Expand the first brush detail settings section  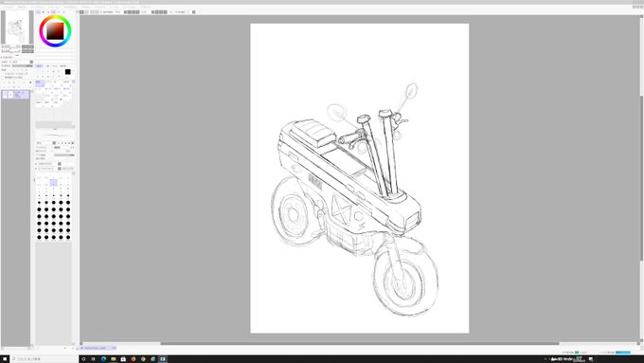tap(36, 164)
